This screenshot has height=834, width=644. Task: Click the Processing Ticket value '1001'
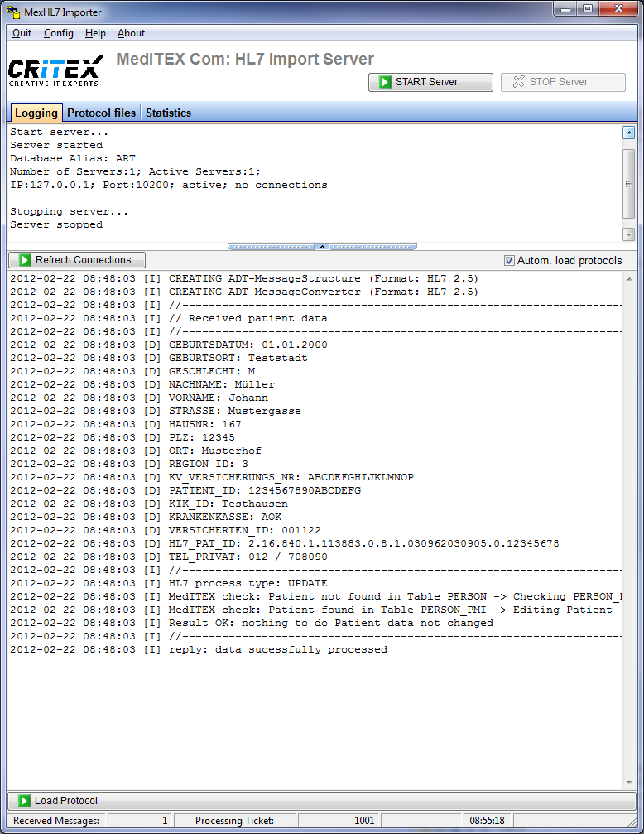(x=339, y=821)
